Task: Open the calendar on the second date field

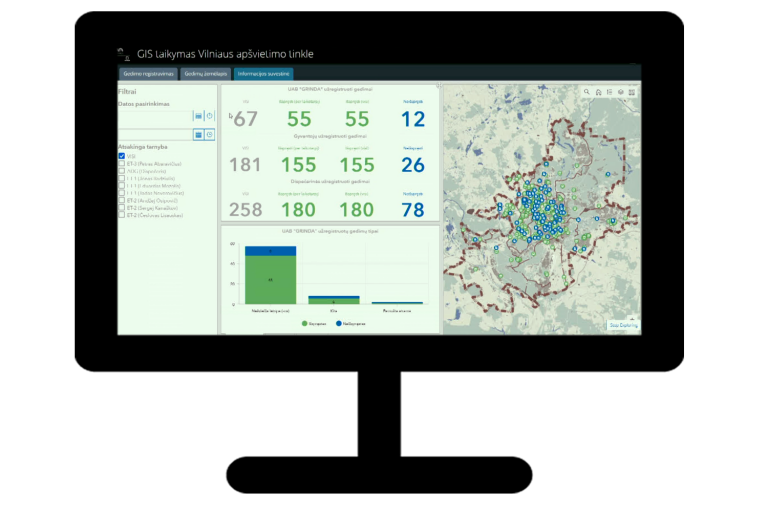Action: [x=198, y=134]
